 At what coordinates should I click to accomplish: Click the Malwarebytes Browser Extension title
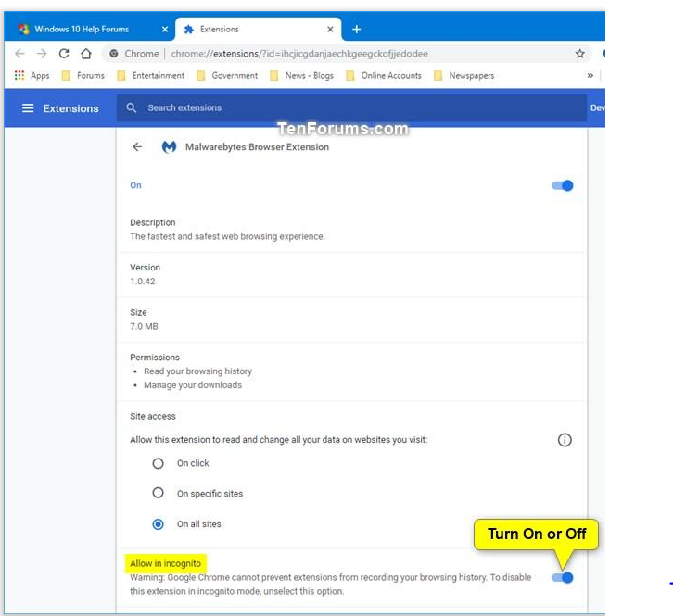pyautogui.click(x=257, y=147)
